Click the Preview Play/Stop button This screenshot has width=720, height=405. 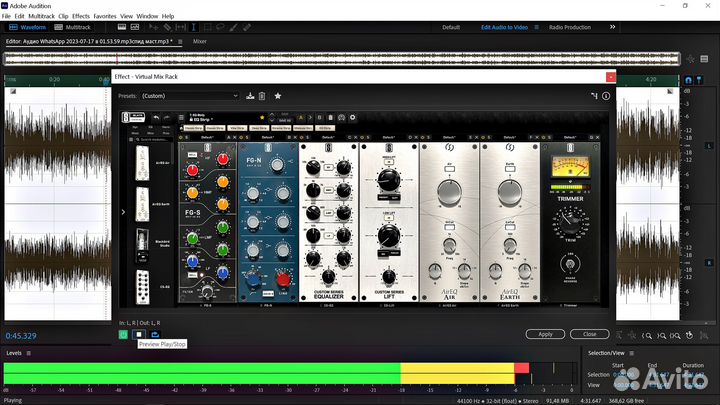click(139, 335)
